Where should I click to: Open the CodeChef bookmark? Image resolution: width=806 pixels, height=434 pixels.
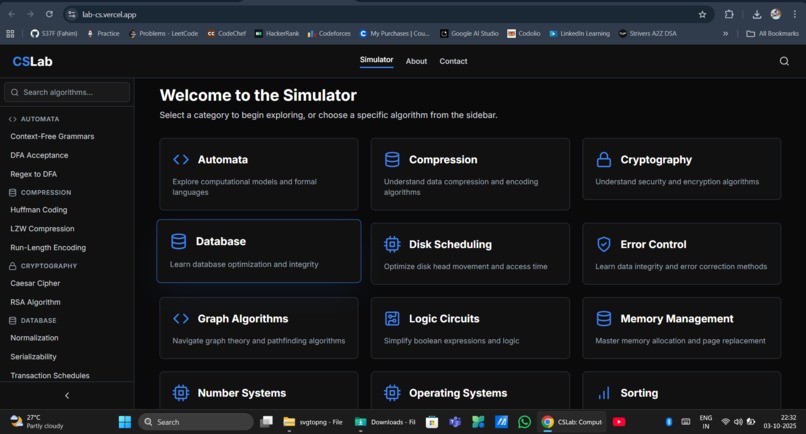[227, 33]
